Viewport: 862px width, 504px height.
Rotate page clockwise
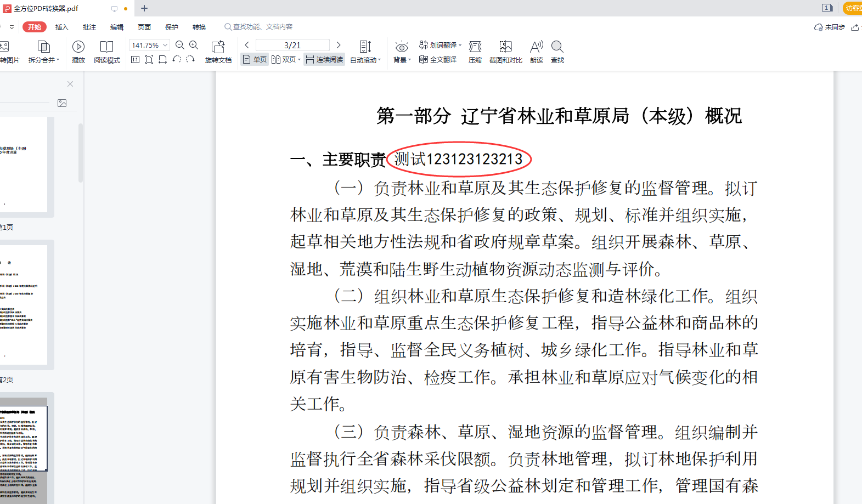click(x=190, y=59)
